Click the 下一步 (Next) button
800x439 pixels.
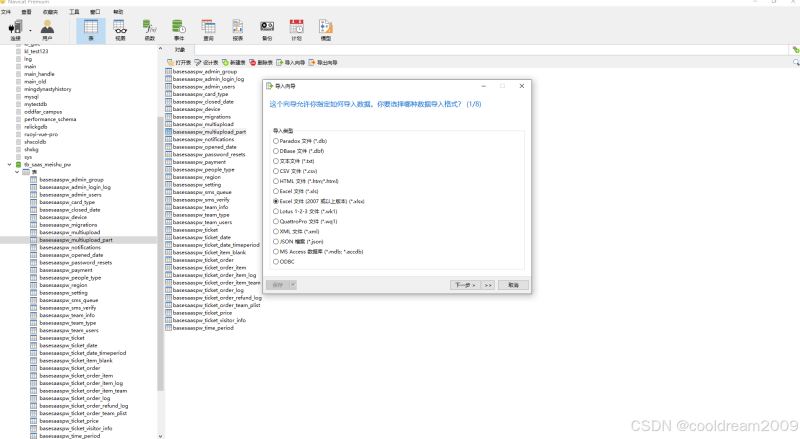[x=463, y=284]
